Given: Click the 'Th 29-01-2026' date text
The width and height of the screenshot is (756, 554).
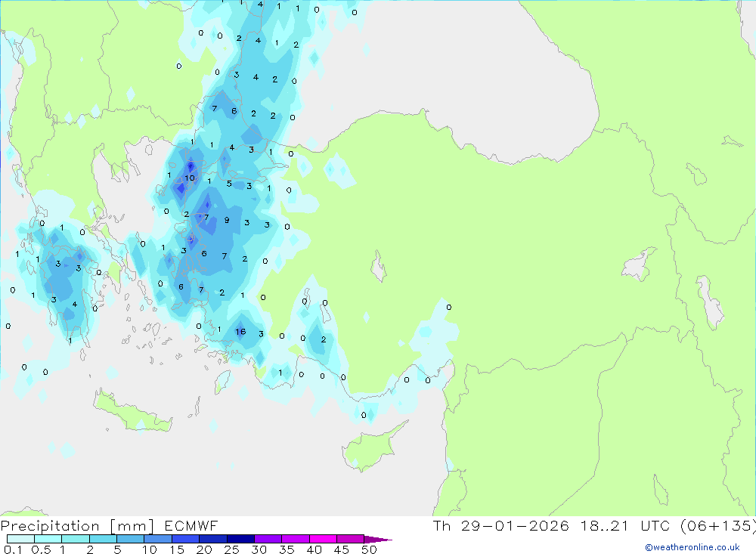Looking at the screenshot, I should 501,525.
